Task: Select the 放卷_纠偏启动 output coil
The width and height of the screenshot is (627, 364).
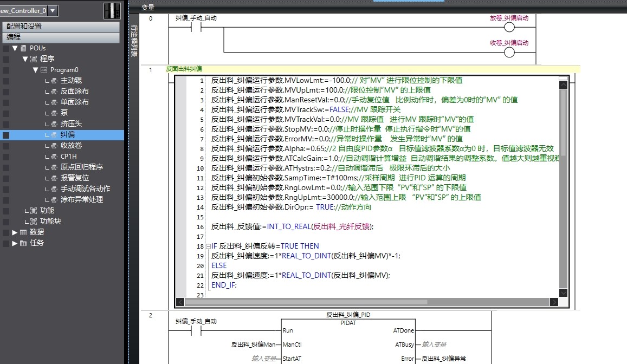Action: (509, 27)
